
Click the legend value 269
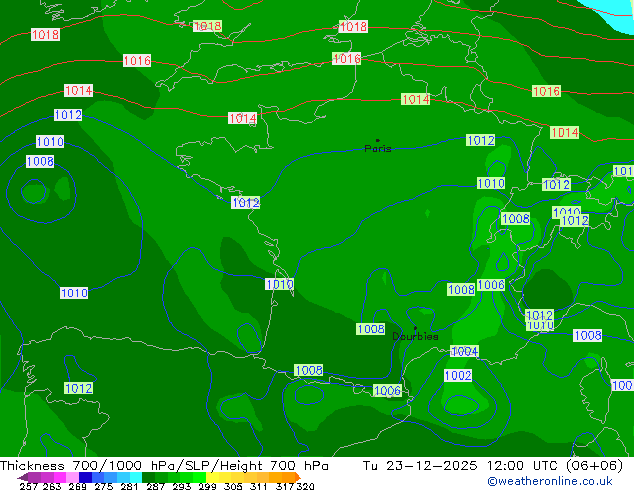pyautogui.click(x=78, y=486)
